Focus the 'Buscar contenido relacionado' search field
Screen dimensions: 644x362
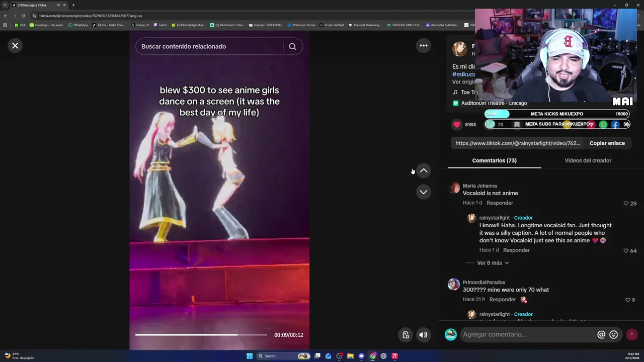coord(209,46)
